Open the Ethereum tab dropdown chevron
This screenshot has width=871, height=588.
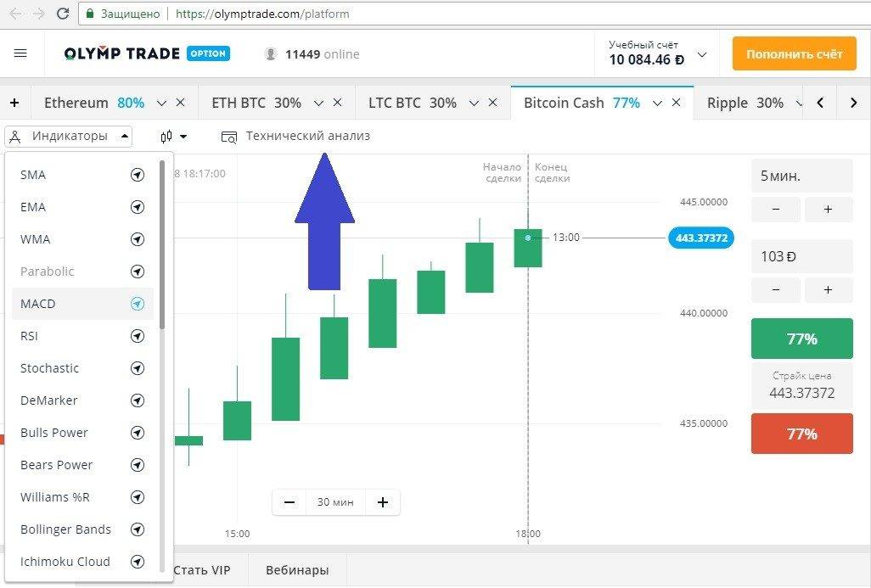162,103
